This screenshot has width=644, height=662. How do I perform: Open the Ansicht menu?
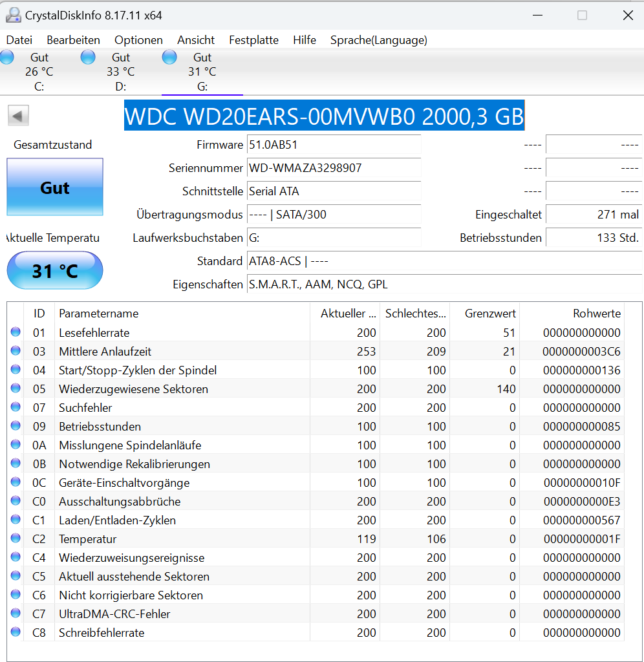point(196,40)
